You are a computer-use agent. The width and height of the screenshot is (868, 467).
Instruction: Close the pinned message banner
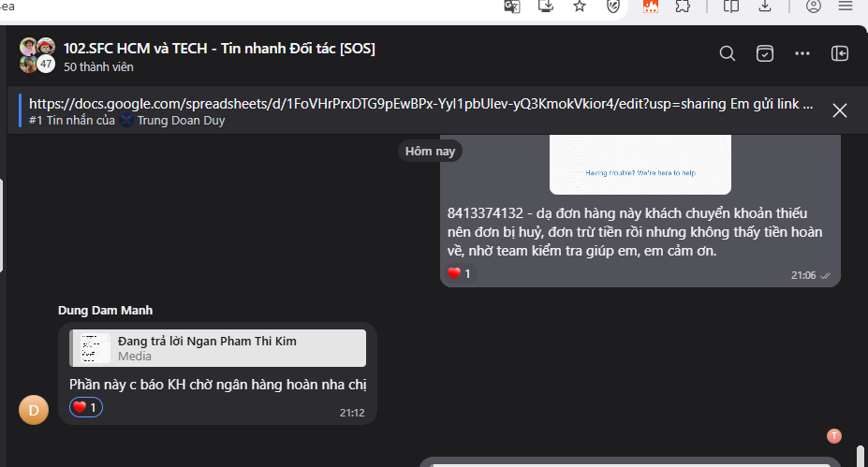pyautogui.click(x=840, y=110)
